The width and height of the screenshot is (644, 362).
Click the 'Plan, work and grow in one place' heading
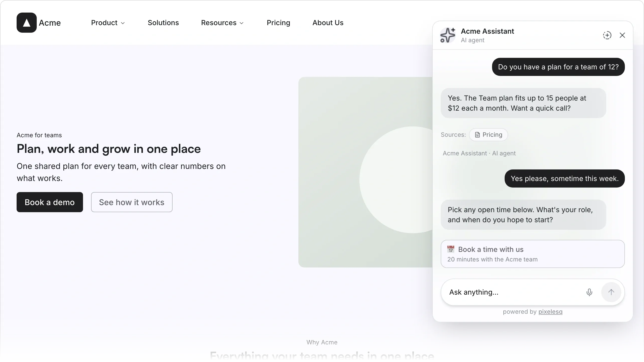109,149
